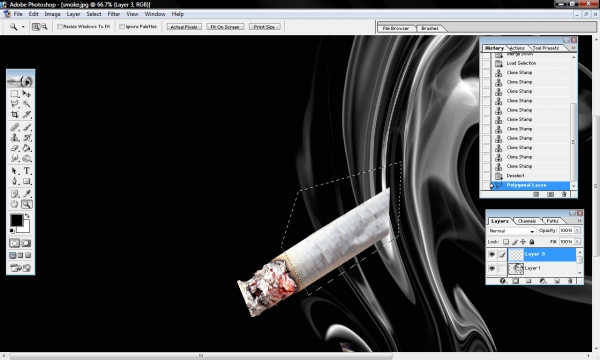
Task: Click the foreground color black swatch
Action: pyautogui.click(x=16, y=220)
